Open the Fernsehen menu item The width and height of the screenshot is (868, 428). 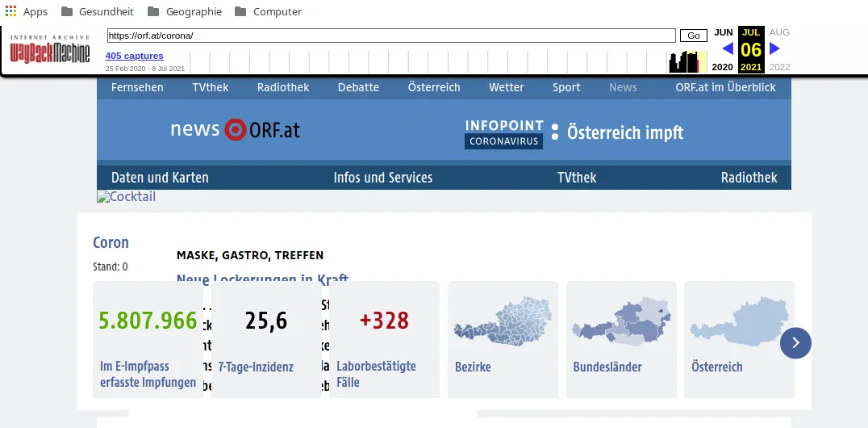point(137,87)
